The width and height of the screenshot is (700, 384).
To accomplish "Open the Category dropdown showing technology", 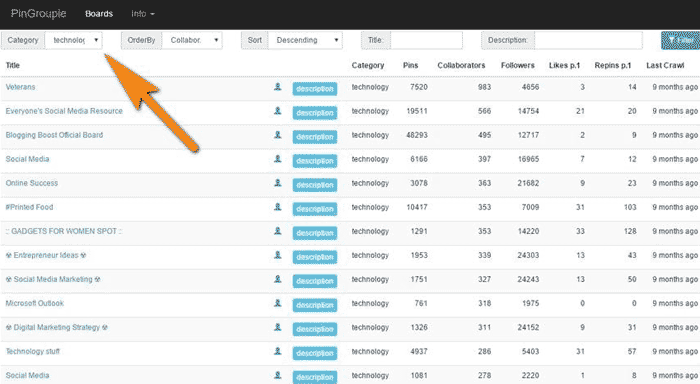I will coord(74,40).
